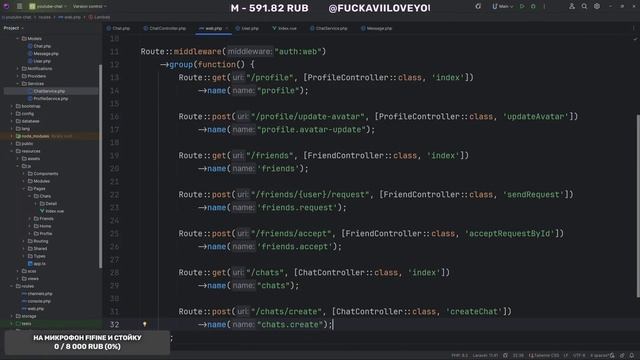Screen dimensions: 640x360
Task: Click the project tree scrollbar
Action: pyautogui.click(x=100, y=166)
